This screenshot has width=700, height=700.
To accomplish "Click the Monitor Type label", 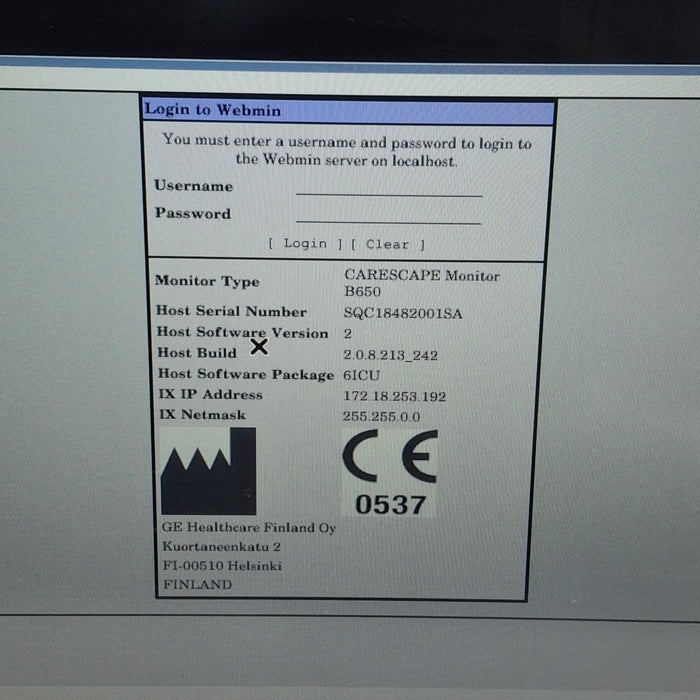I will [x=207, y=282].
